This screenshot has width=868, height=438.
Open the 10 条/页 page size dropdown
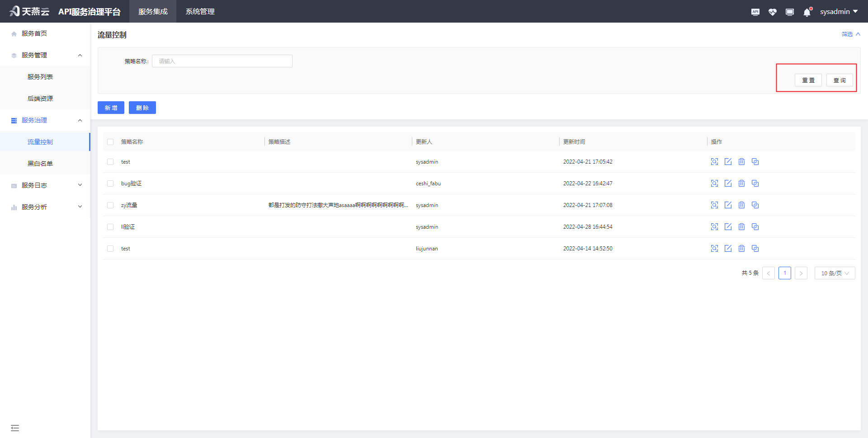(835, 273)
